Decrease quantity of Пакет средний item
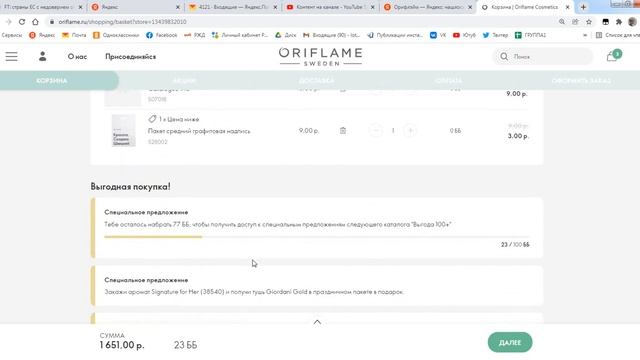640x360 pixels. (376, 131)
